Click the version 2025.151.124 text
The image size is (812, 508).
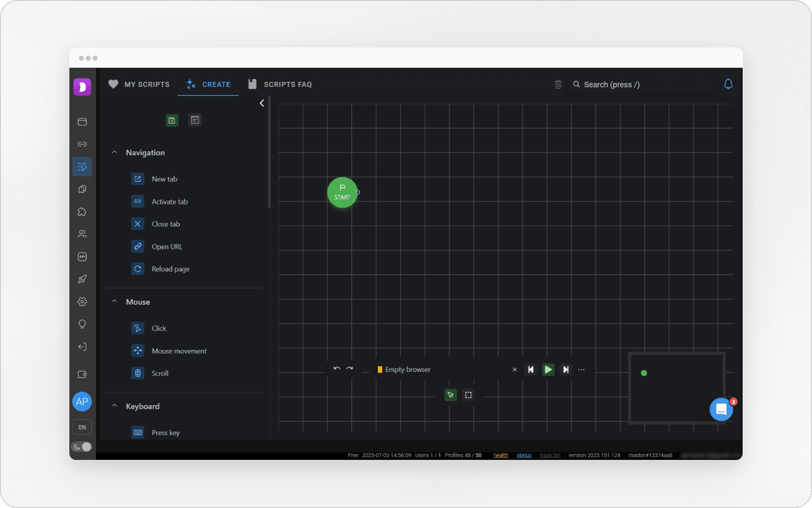(594, 456)
